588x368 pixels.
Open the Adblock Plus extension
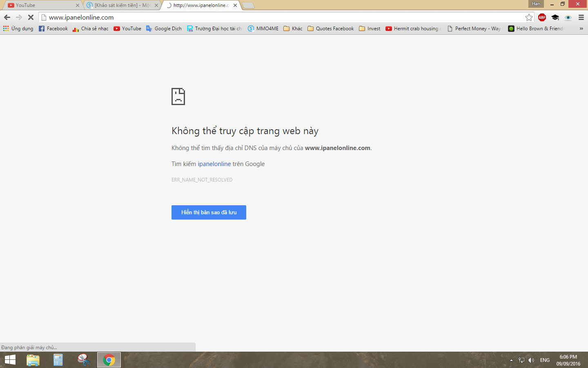click(x=542, y=17)
